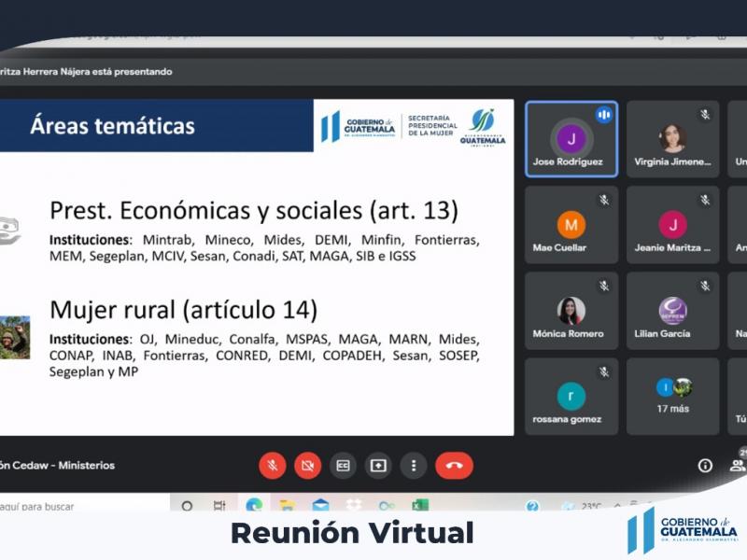This screenshot has height=560, width=747.
Task: Click the present screen button
Action: (x=378, y=465)
